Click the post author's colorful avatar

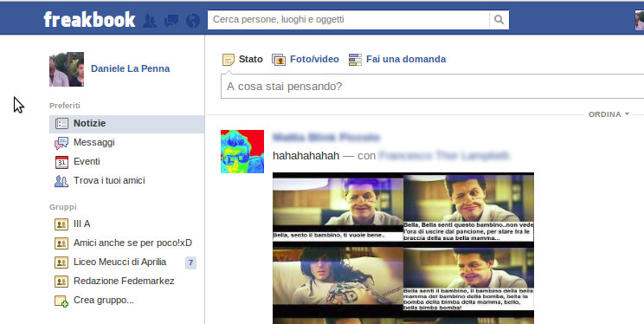[242, 152]
